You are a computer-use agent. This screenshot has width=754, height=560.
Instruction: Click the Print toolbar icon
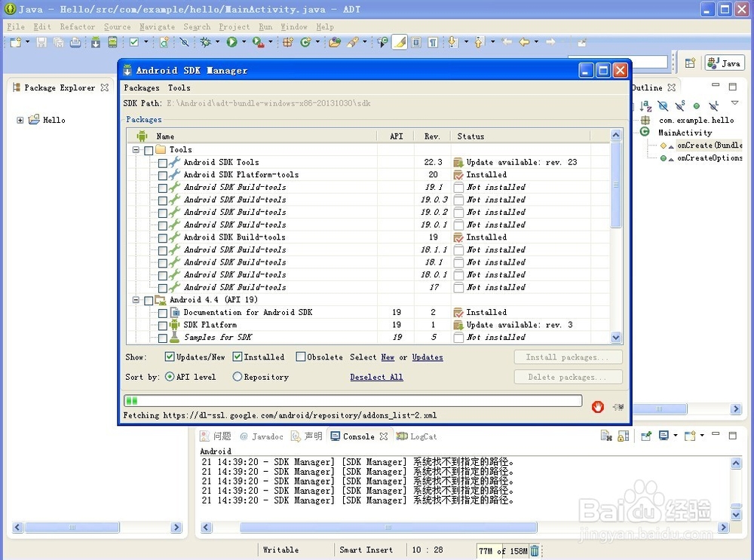point(75,42)
